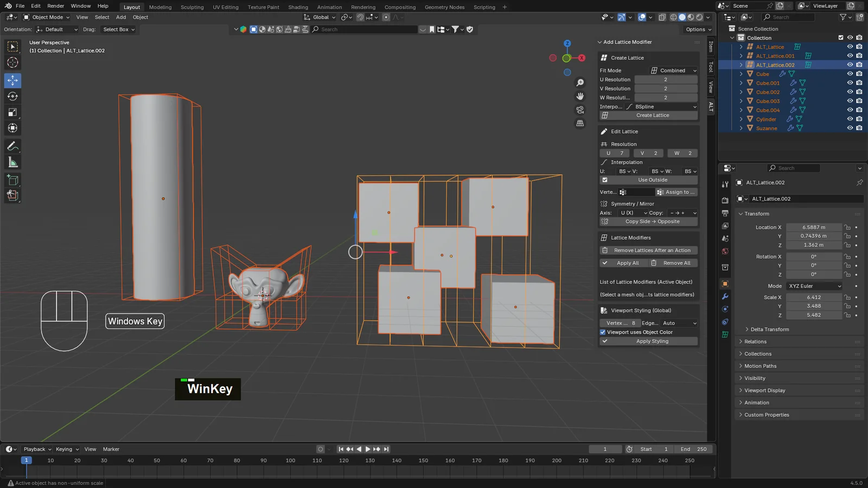Open Output Properties tab
868x488 pixels.
pos(725,213)
